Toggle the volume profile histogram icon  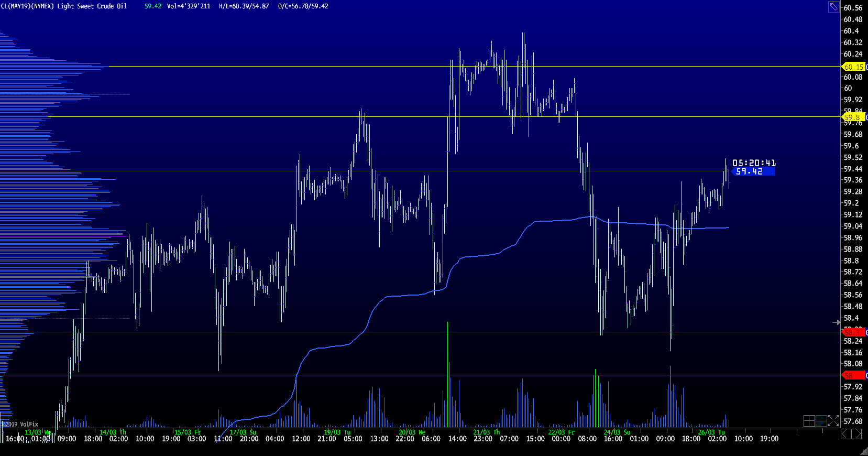pos(821,421)
